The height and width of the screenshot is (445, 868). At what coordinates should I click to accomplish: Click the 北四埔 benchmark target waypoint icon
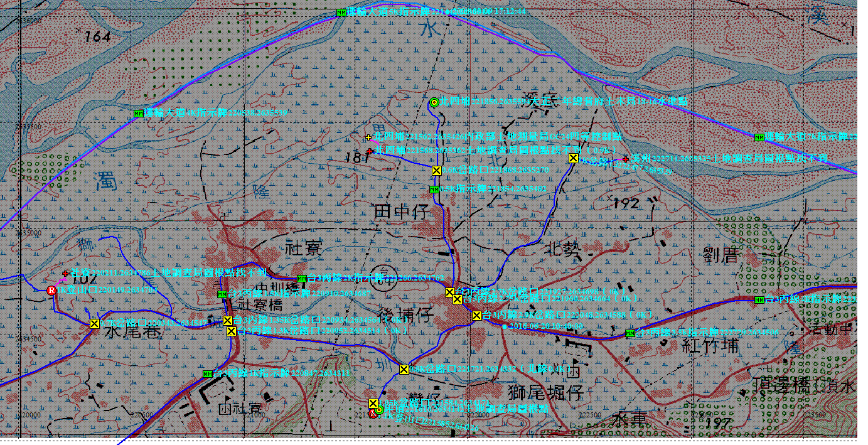click(434, 102)
